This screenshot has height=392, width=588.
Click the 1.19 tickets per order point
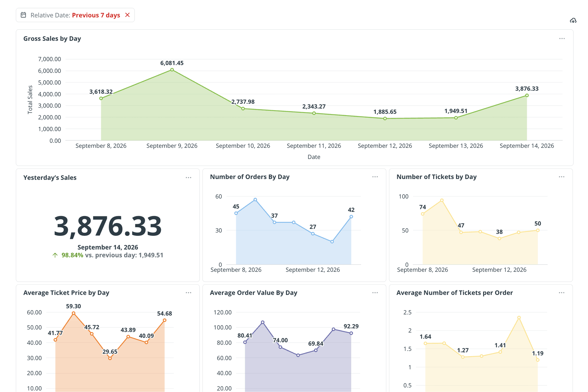[x=538, y=360]
